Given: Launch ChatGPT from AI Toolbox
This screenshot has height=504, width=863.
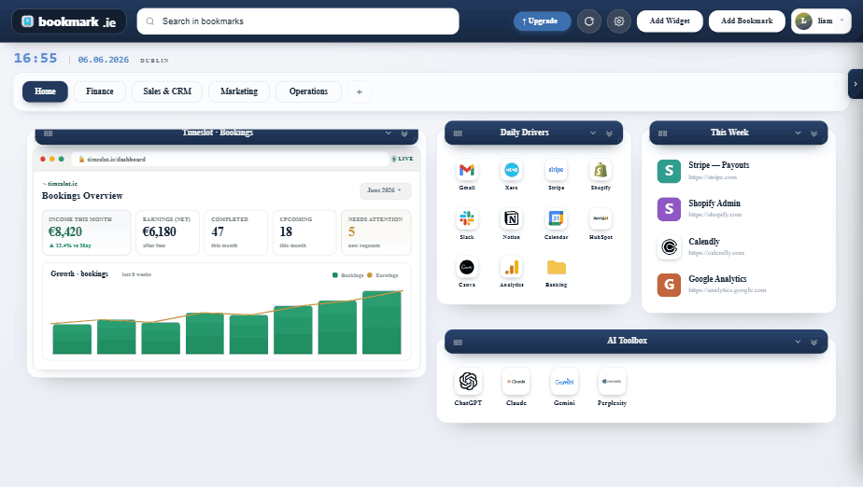Looking at the screenshot, I should click(468, 382).
